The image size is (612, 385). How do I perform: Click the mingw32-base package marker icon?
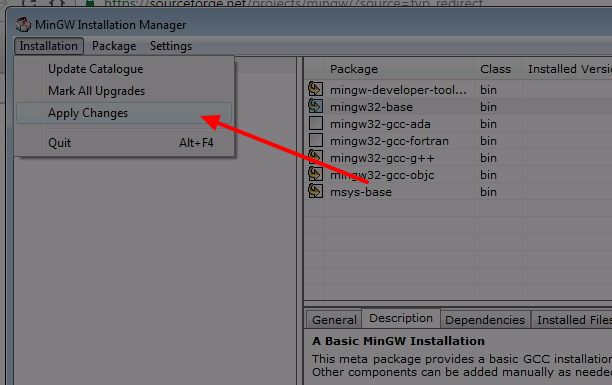315,106
